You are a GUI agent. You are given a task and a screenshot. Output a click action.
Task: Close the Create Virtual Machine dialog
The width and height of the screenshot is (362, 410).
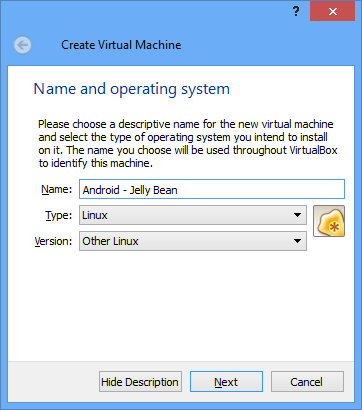click(x=332, y=12)
